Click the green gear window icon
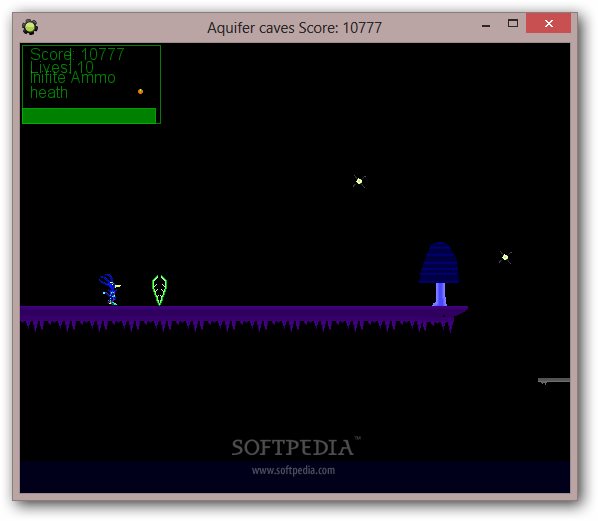 click(x=30, y=27)
